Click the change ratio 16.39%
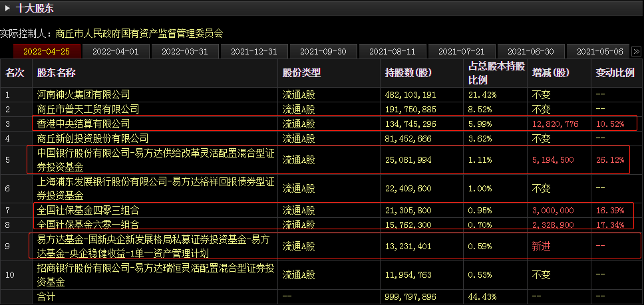Viewport: 644px width, 305px height. pos(610,211)
